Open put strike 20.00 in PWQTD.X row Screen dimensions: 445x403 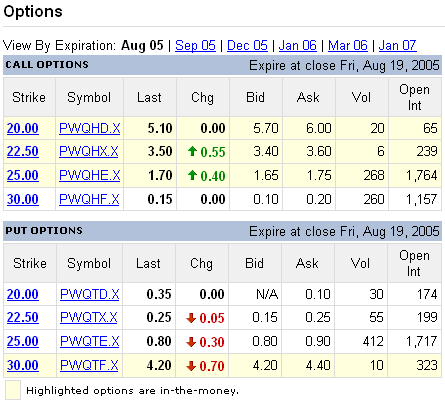(23, 294)
